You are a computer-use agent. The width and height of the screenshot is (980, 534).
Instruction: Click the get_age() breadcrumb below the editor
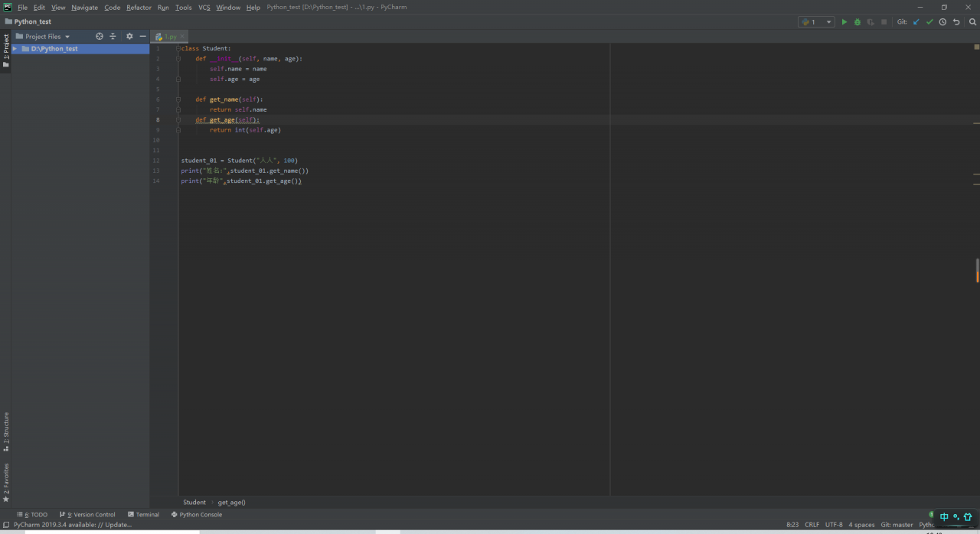pos(232,503)
